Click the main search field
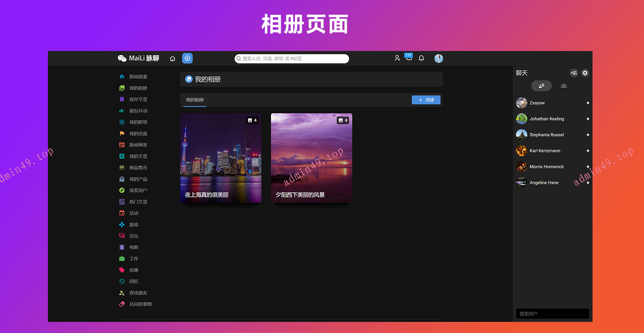644x333 pixels. click(293, 59)
